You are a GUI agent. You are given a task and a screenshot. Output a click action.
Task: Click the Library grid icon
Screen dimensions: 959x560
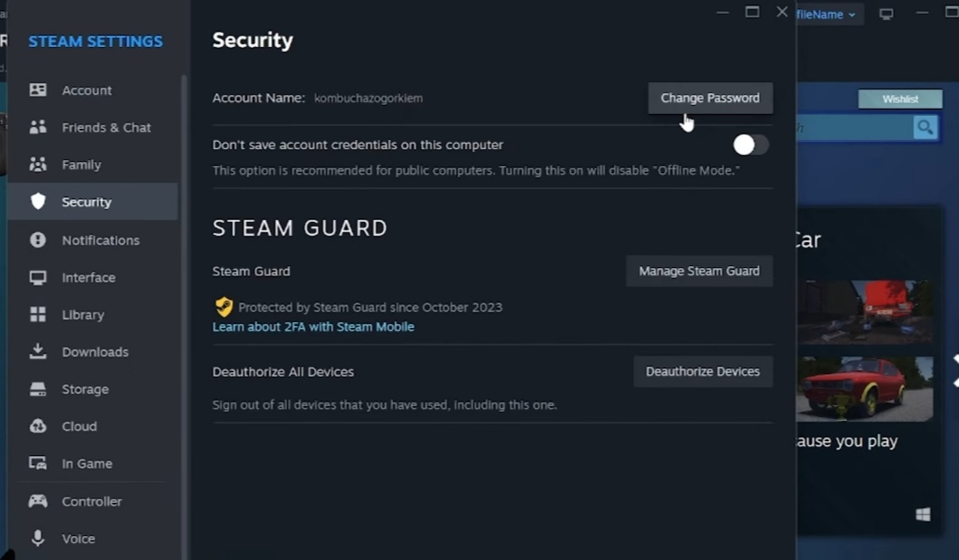point(38,314)
